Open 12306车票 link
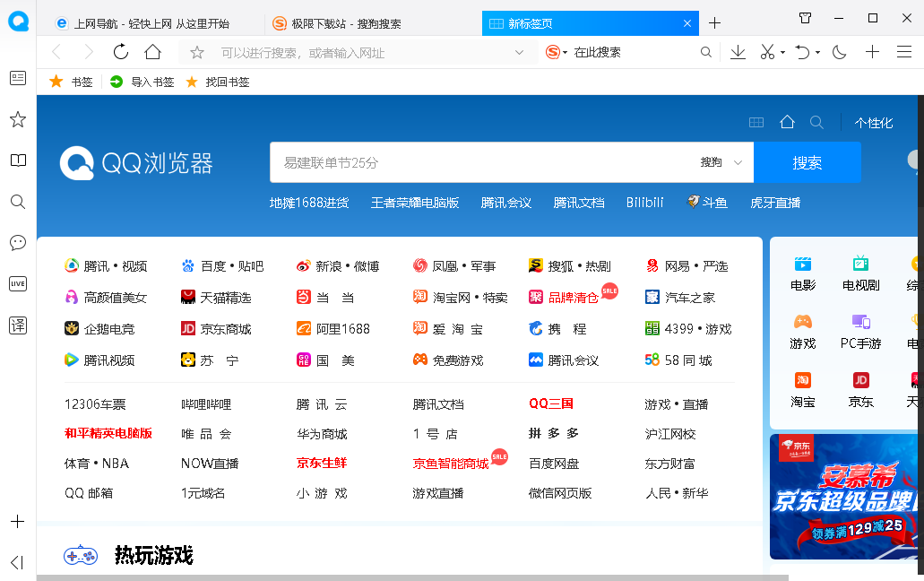Viewport: 924px width, 581px height. (95, 404)
